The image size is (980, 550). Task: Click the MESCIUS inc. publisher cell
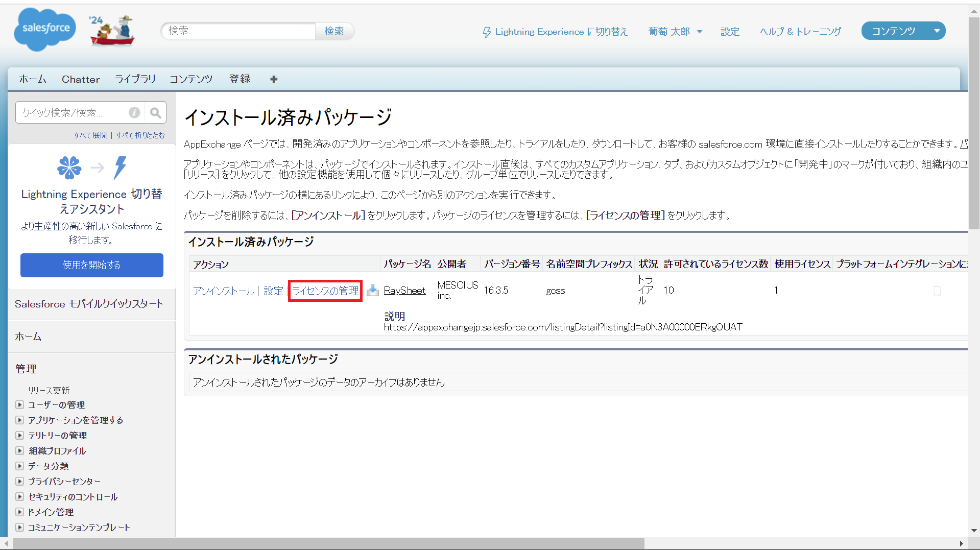point(458,290)
